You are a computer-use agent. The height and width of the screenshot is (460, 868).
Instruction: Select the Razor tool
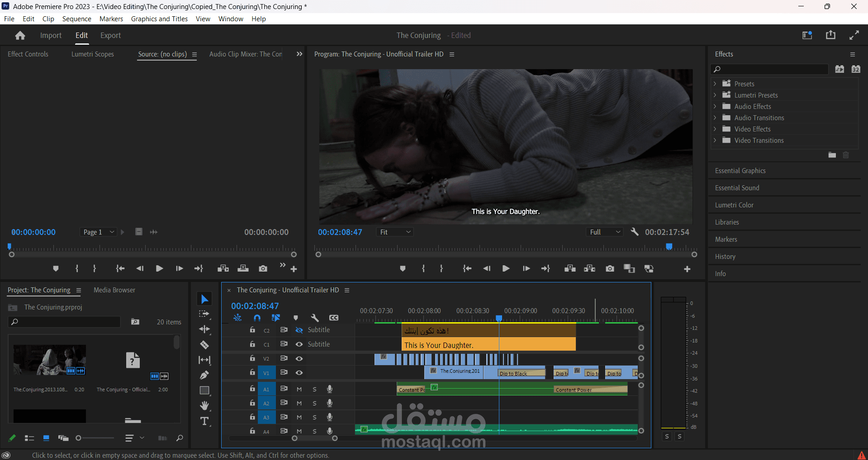click(x=204, y=345)
